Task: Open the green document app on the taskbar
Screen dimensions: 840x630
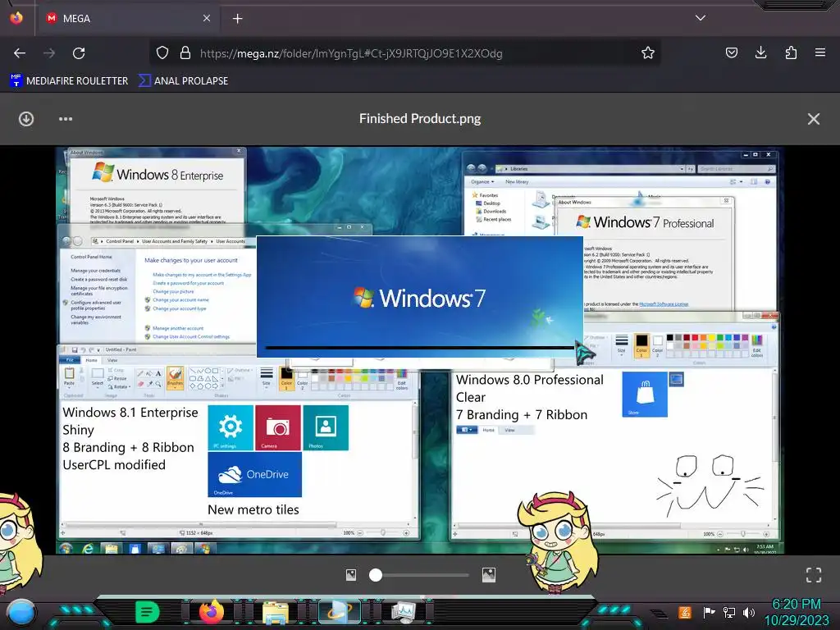Action: coord(148,611)
